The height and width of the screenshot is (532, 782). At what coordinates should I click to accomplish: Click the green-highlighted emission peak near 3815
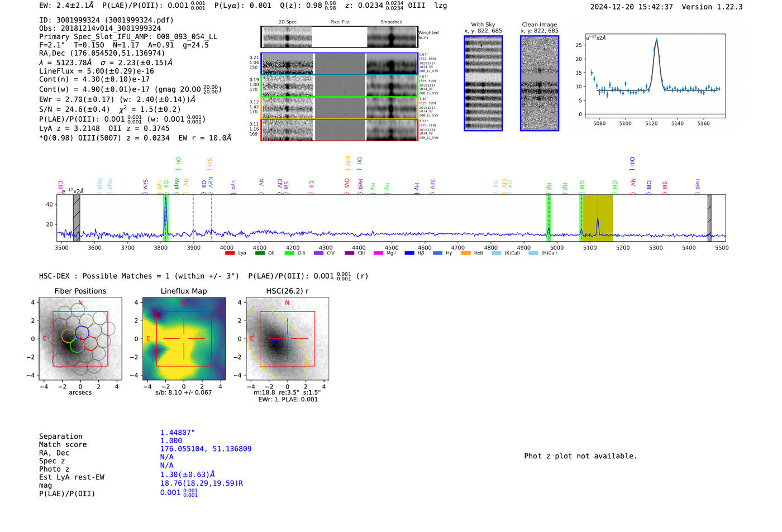[x=165, y=218]
